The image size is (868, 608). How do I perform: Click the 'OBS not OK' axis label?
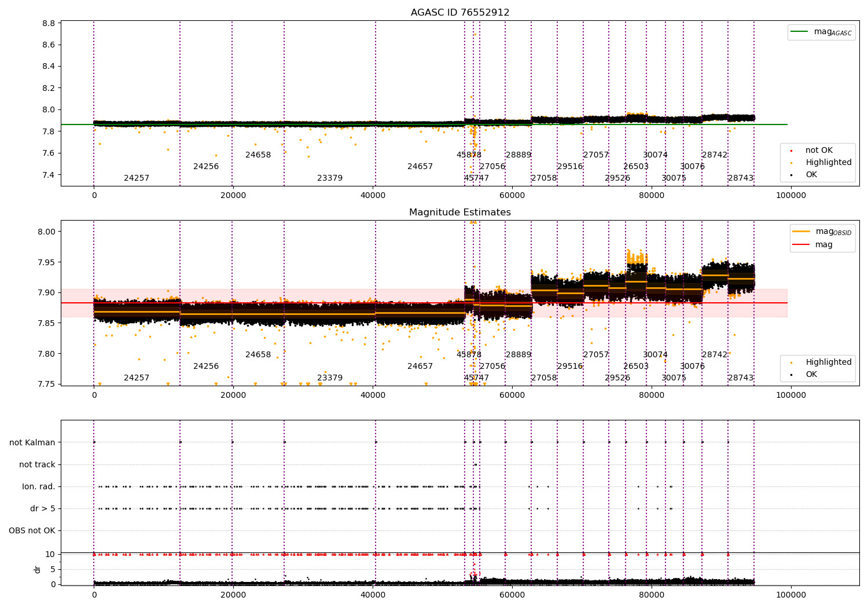click(32, 531)
